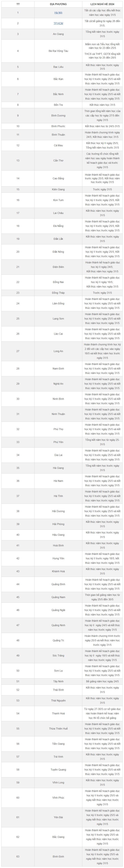Select the Quảng Ninh cell
This screenshot has height=868, width=124.
coord(58,625)
